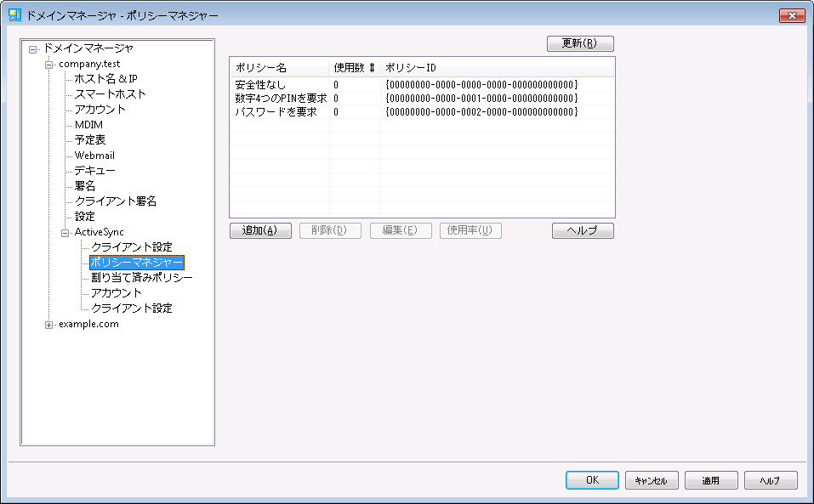
Task: Go to クライアント署名 settings
Action: (x=115, y=201)
